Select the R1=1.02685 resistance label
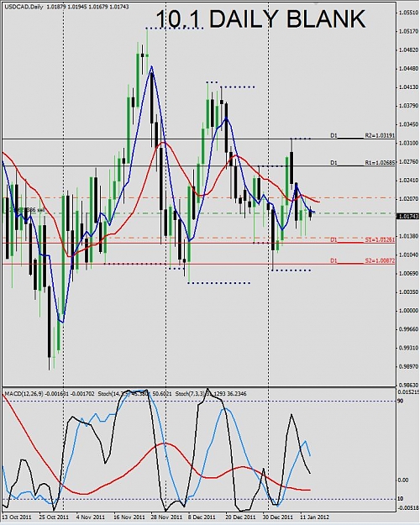The width and height of the screenshot is (420, 525). click(380, 163)
